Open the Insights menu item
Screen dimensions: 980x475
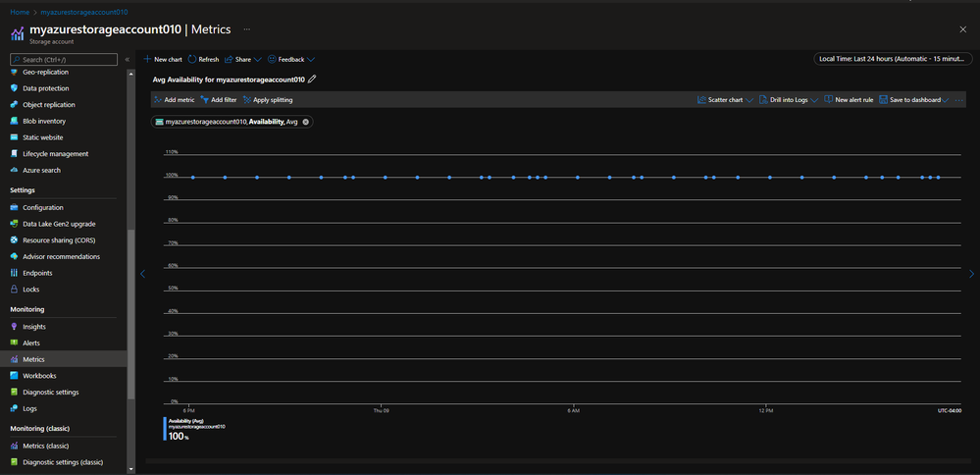34,326
